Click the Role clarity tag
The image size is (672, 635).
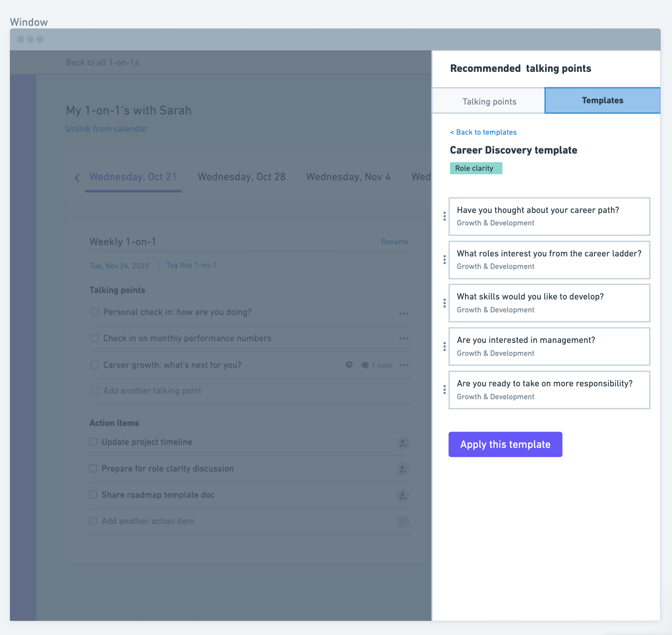(x=476, y=168)
